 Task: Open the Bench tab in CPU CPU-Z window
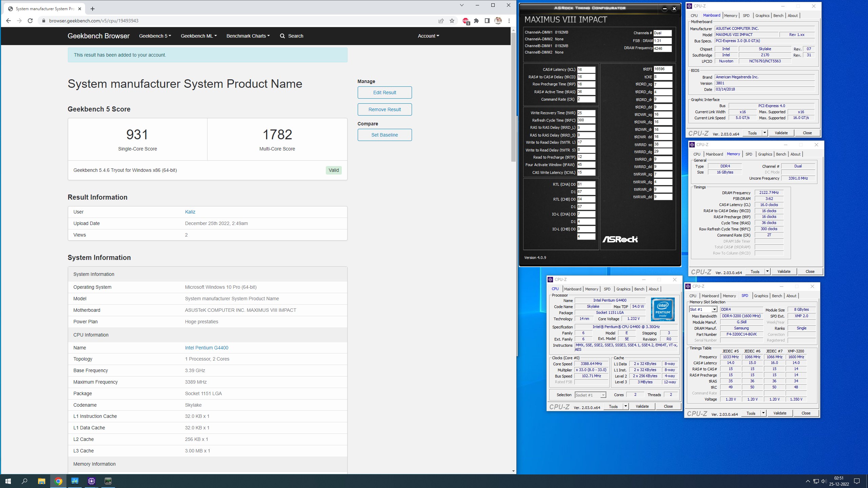(639, 289)
